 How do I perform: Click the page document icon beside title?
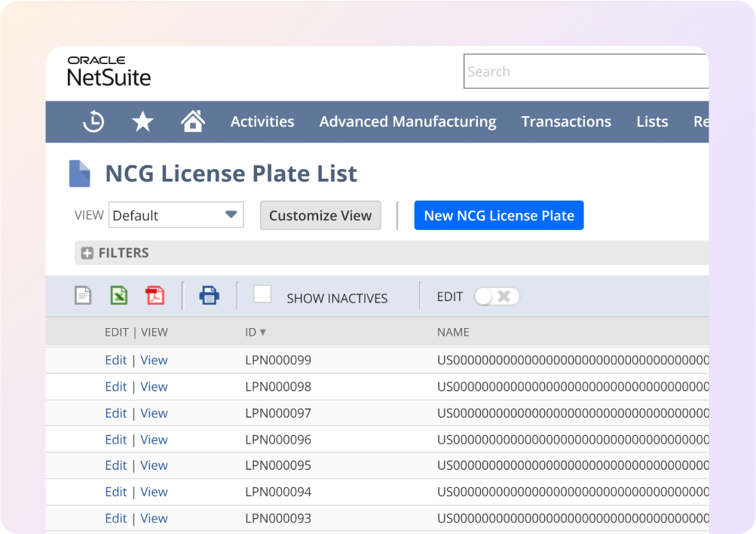tap(80, 173)
